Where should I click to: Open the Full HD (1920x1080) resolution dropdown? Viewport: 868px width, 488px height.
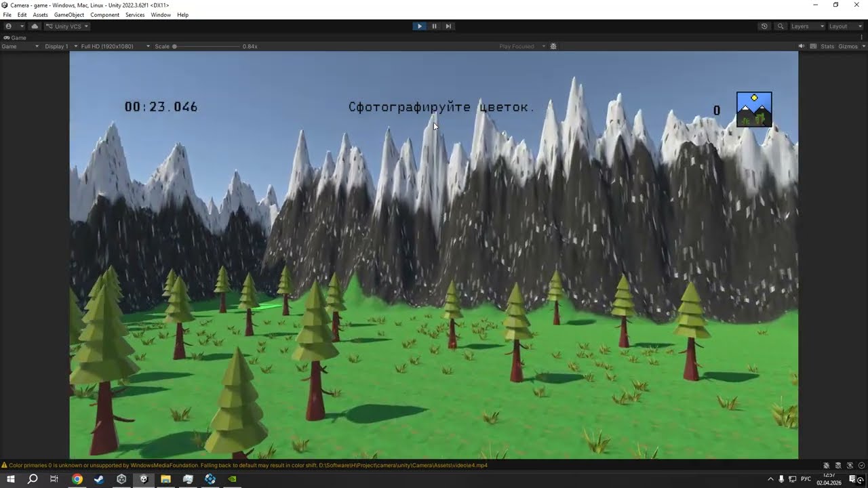click(x=115, y=47)
